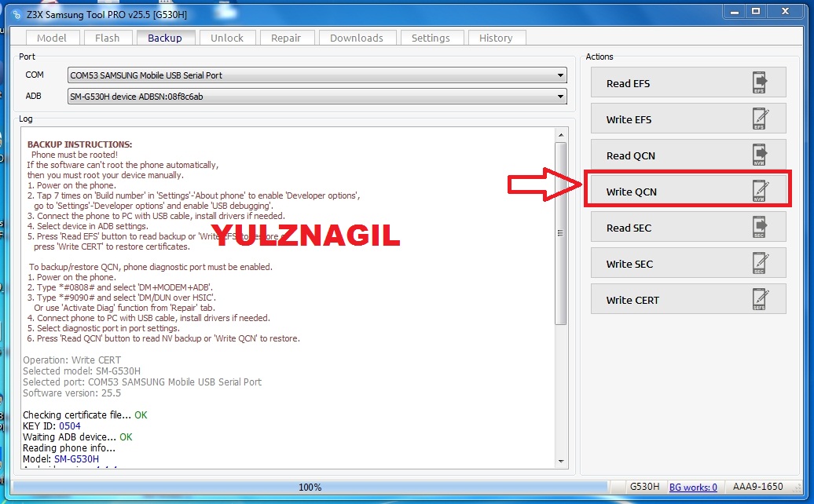Switch to the Model tab

51,38
